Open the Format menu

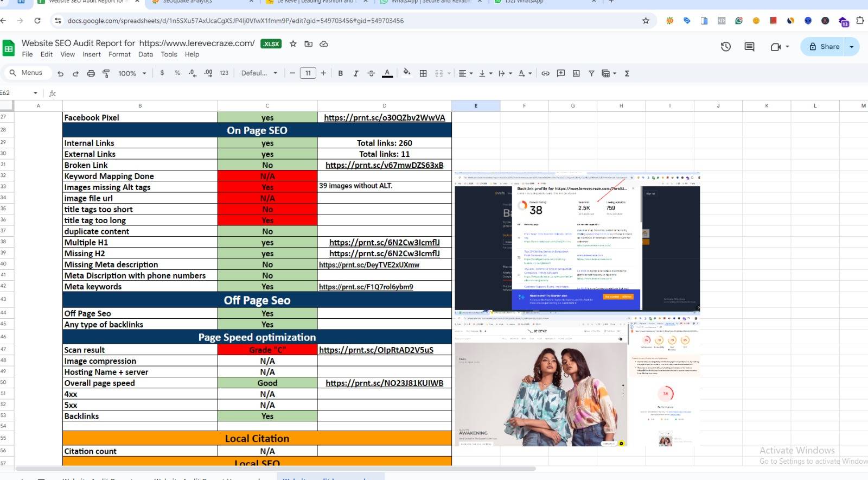click(119, 54)
